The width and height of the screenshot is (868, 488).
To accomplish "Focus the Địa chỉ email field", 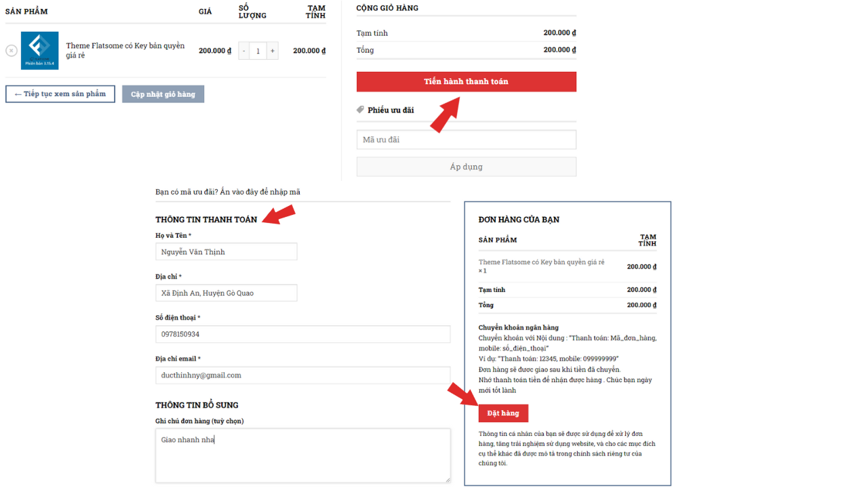I will pyautogui.click(x=302, y=375).
